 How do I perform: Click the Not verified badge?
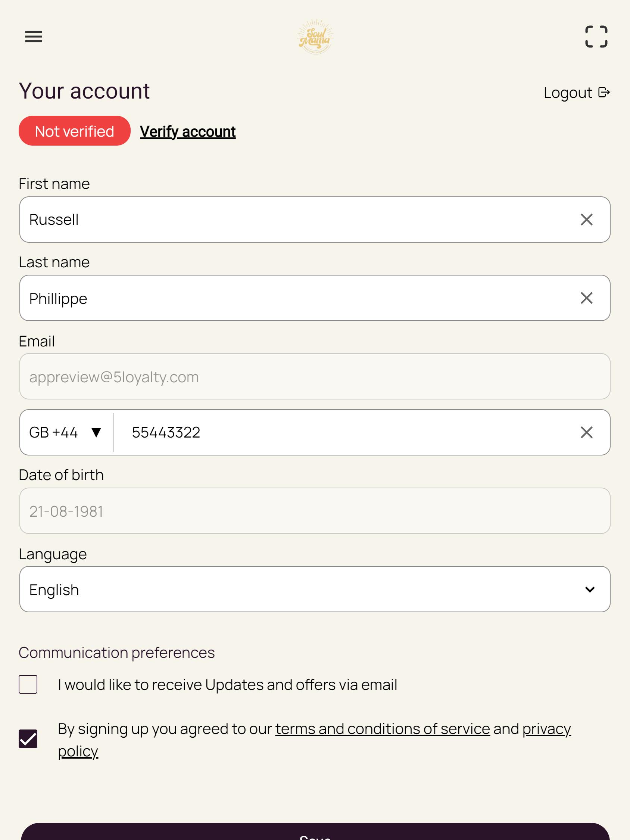click(x=74, y=131)
